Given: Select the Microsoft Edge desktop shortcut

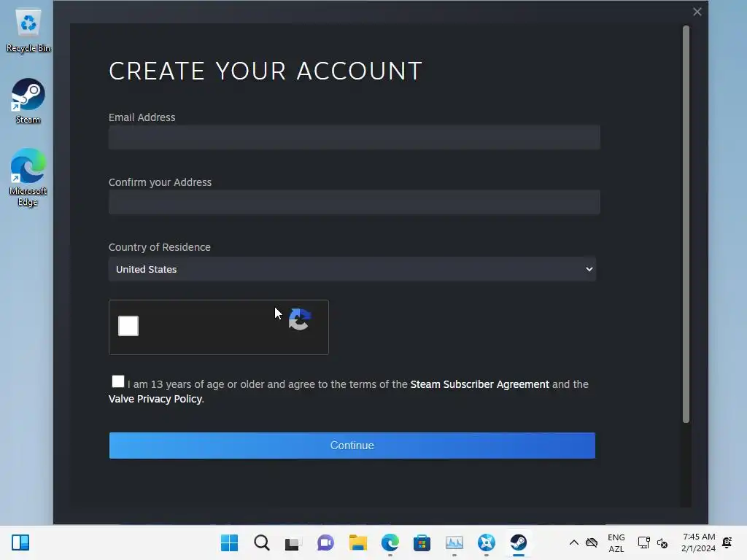Looking at the screenshot, I should (28, 177).
